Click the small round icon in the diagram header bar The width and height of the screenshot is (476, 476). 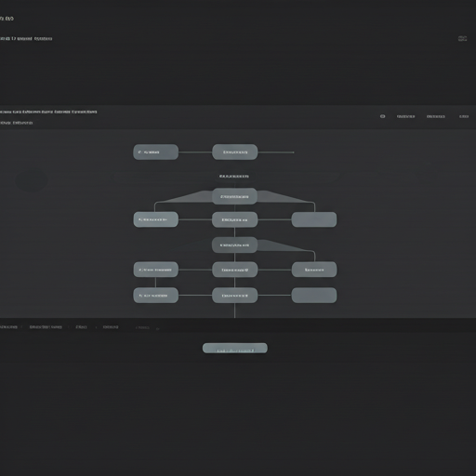(382, 116)
